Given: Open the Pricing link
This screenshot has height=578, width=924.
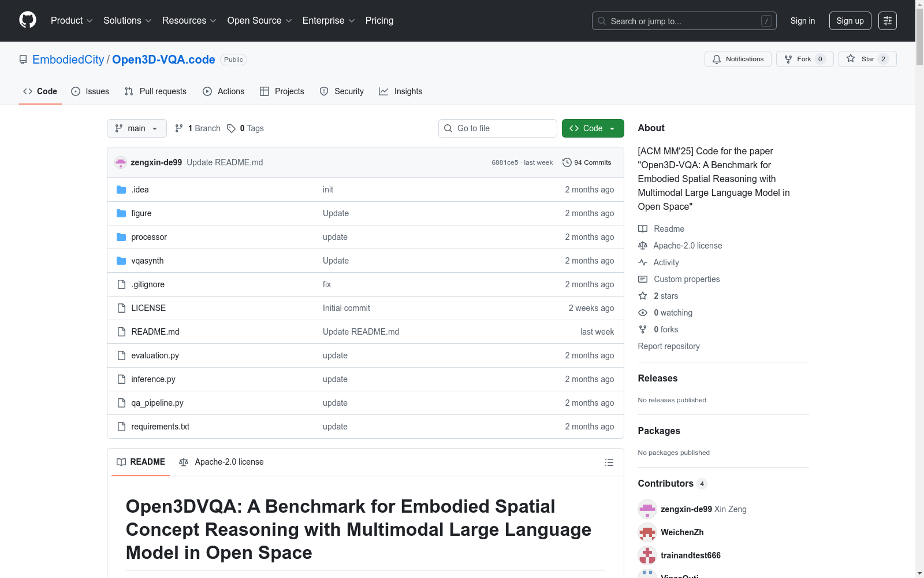Looking at the screenshot, I should [379, 21].
